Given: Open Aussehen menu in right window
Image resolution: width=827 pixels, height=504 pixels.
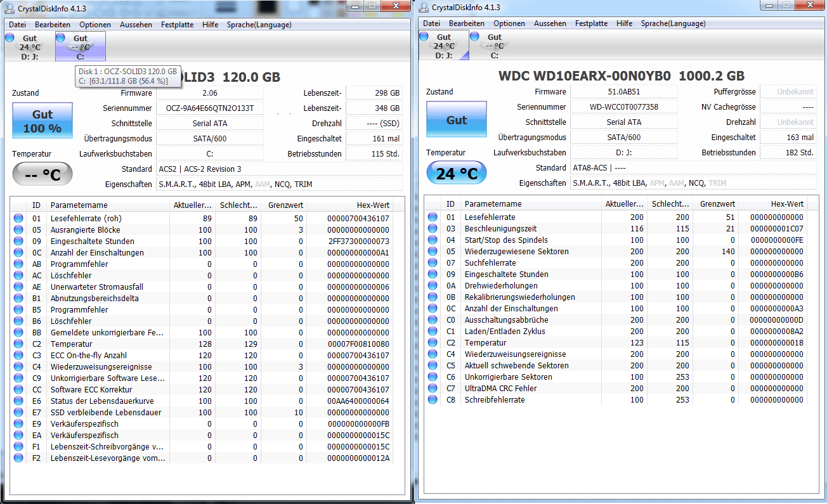Looking at the screenshot, I should 550,23.
